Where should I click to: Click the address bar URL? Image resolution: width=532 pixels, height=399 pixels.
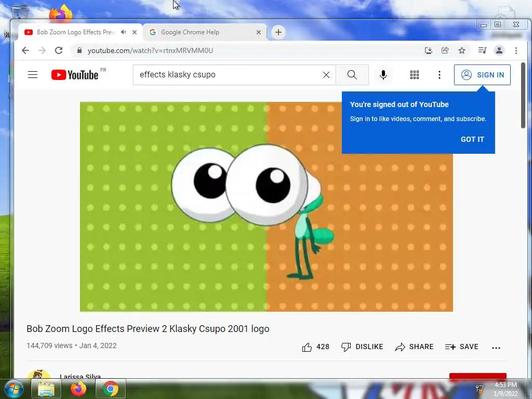tap(150, 50)
